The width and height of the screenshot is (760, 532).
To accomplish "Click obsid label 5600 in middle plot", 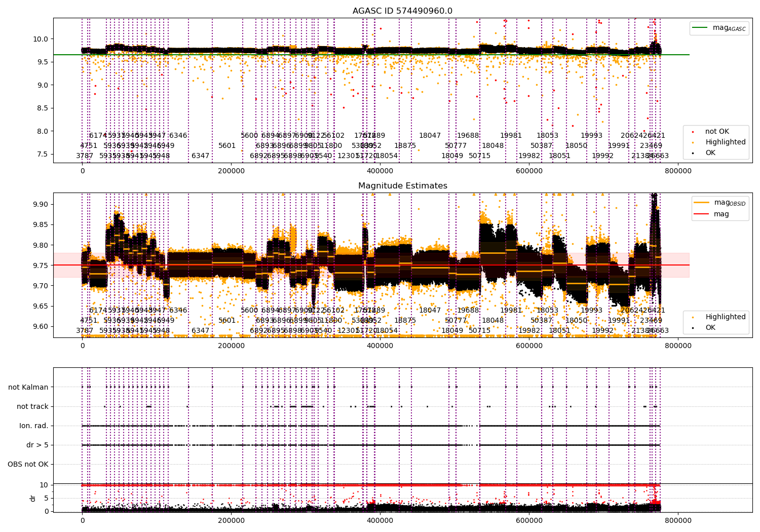I will (249, 310).
